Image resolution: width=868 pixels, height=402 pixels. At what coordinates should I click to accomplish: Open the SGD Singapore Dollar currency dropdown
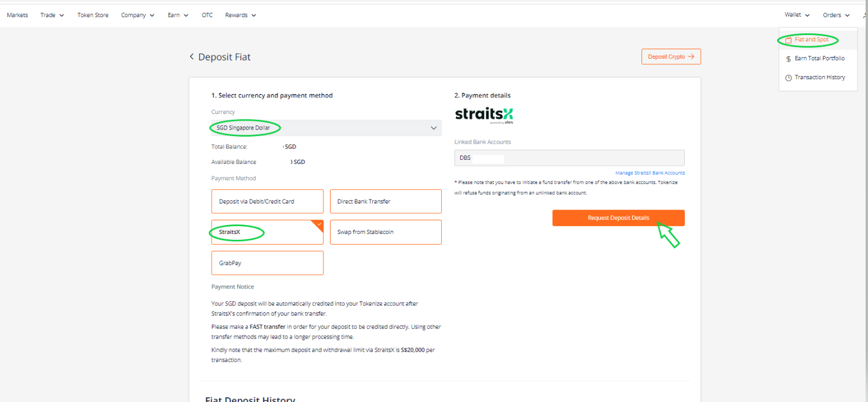point(326,128)
